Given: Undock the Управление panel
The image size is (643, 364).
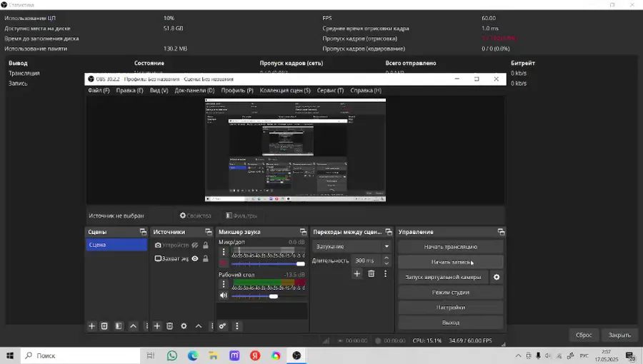Looking at the screenshot, I should click(x=501, y=232).
